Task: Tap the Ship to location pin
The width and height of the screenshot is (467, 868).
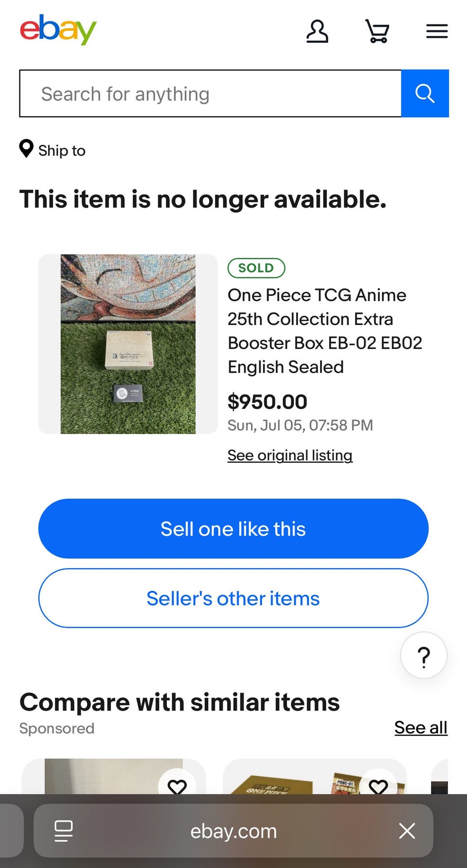Action: (x=26, y=149)
